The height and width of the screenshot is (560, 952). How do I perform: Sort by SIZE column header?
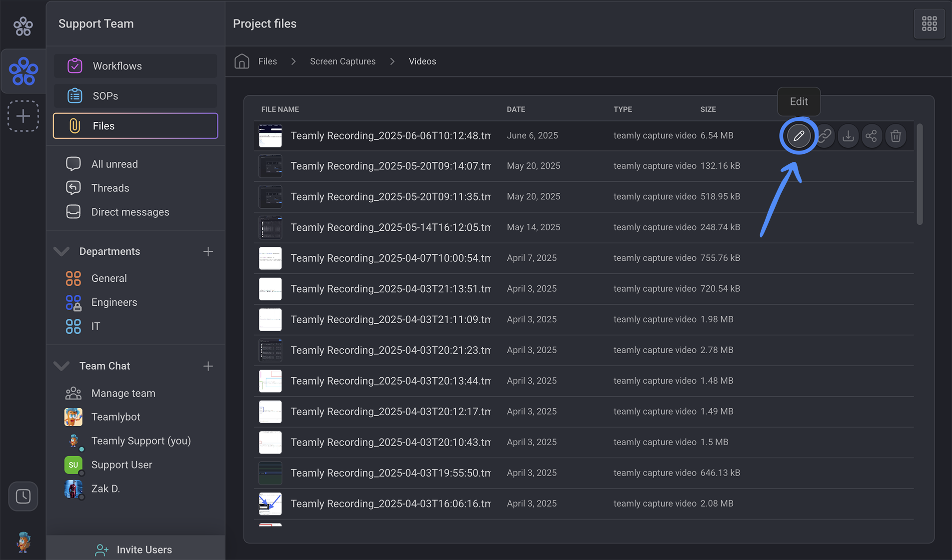708,109
